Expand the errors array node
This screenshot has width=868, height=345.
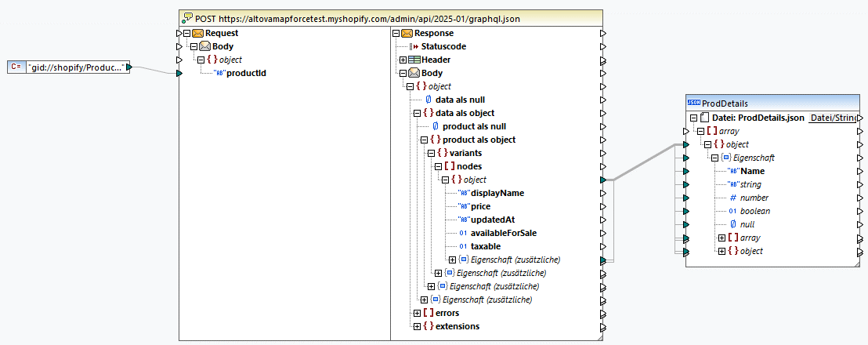pos(417,313)
